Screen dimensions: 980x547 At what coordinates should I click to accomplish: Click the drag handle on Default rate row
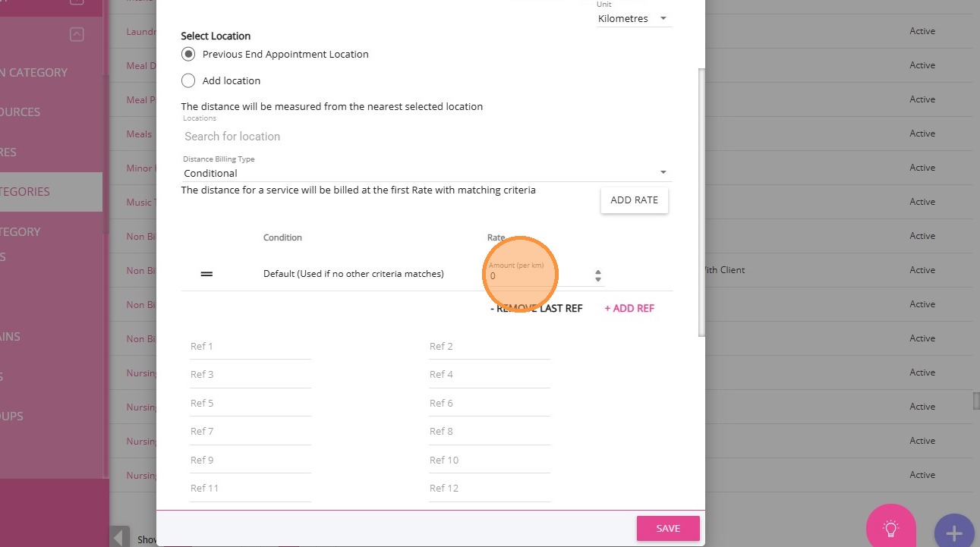[206, 274]
